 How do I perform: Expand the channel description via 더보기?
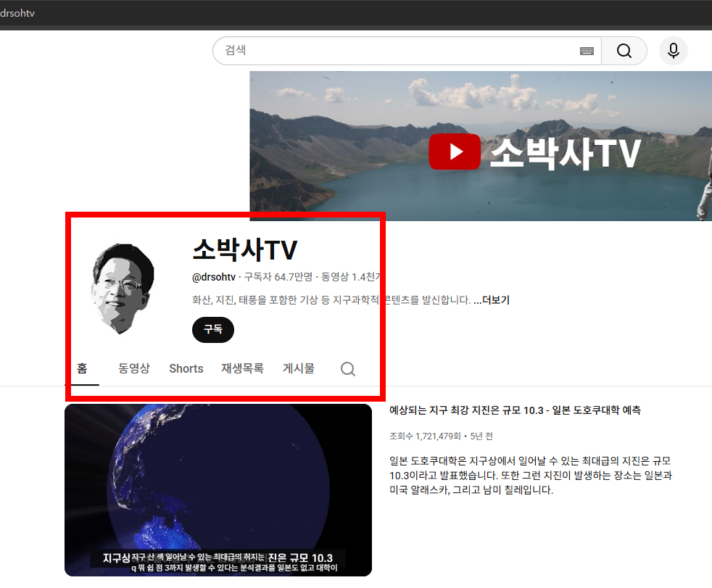[495, 299]
